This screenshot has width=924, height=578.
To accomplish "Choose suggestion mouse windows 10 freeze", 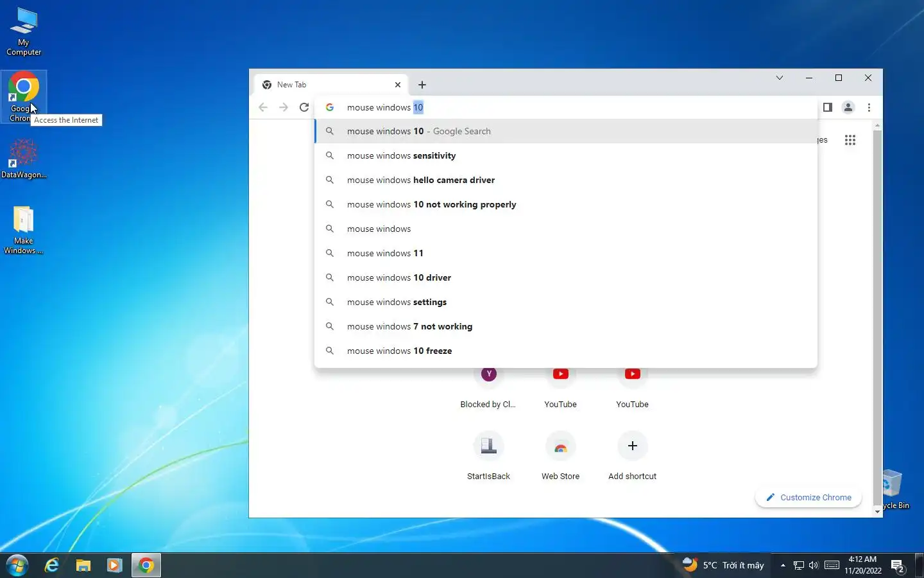I will point(566,351).
